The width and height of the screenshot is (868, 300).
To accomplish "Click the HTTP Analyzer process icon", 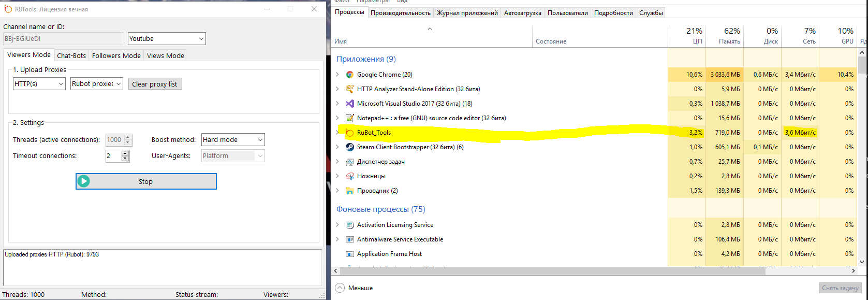I will tap(350, 89).
